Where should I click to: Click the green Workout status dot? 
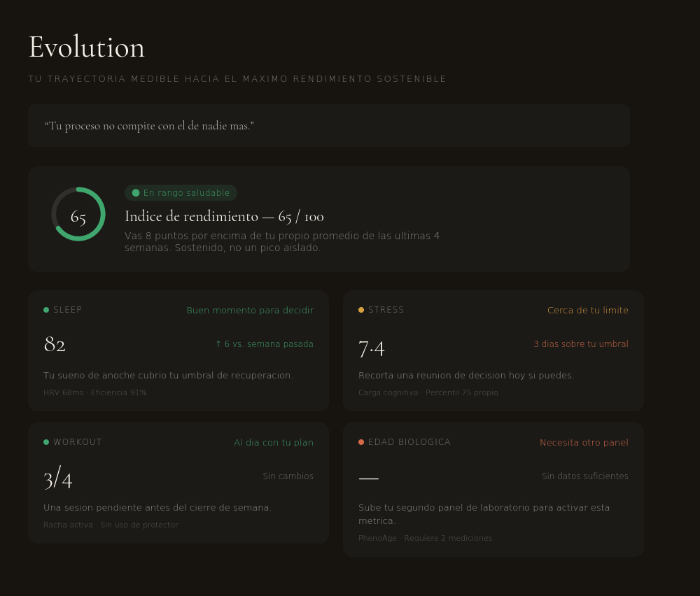(x=46, y=442)
